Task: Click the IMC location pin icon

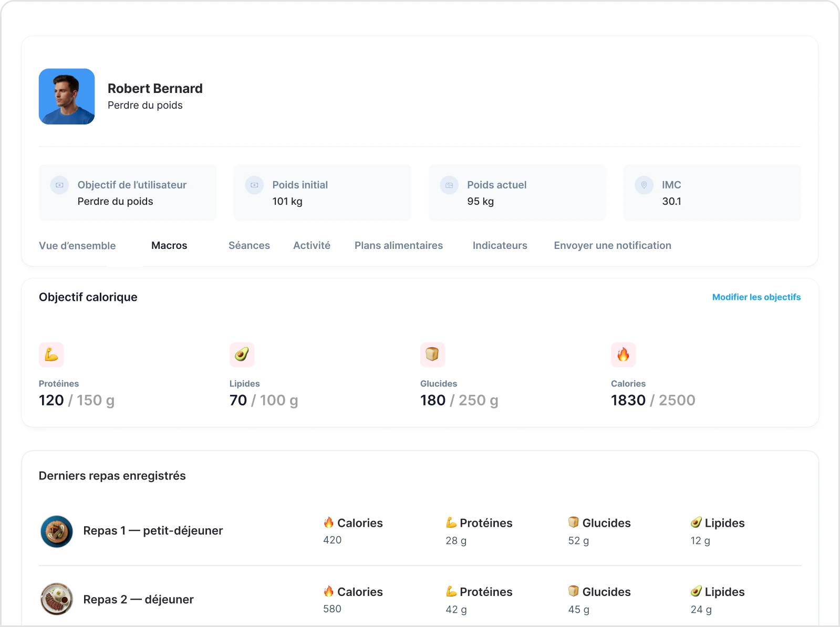Action: click(x=644, y=185)
